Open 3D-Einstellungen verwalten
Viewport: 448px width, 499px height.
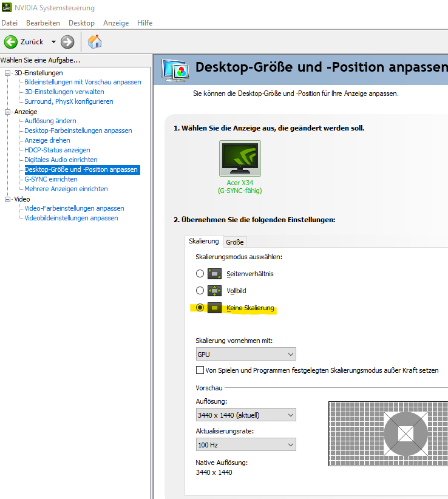click(64, 92)
